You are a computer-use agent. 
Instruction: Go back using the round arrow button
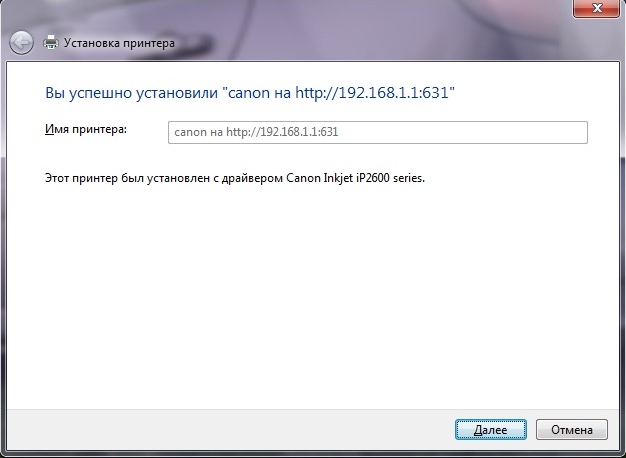coord(21,42)
